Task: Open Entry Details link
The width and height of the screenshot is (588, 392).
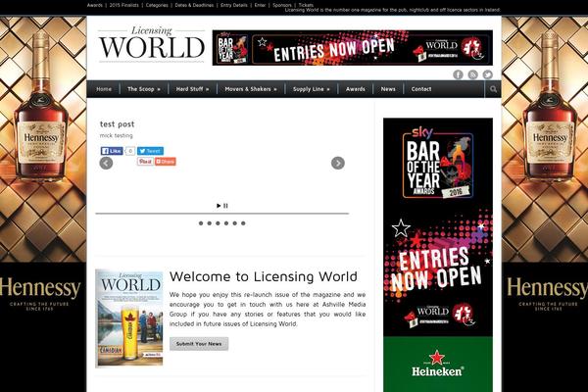Action: (x=234, y=5)
